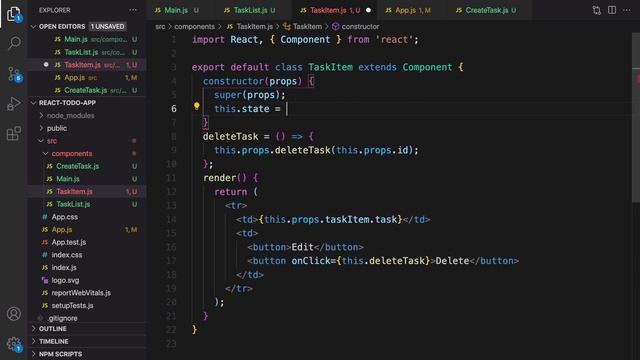Open Main.js in the components folder
The height and width of the screenshot is (360, 640).
coord(87,179)
